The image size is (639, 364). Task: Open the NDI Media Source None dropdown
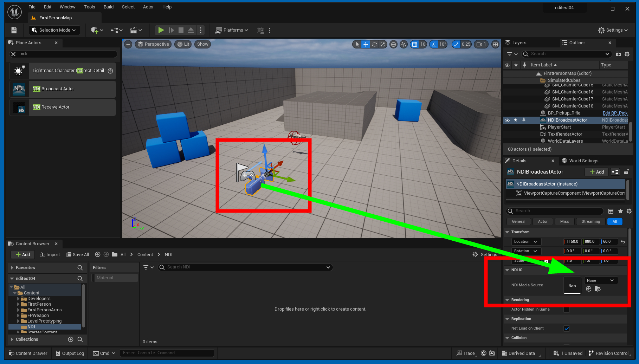tap(600, 280)
